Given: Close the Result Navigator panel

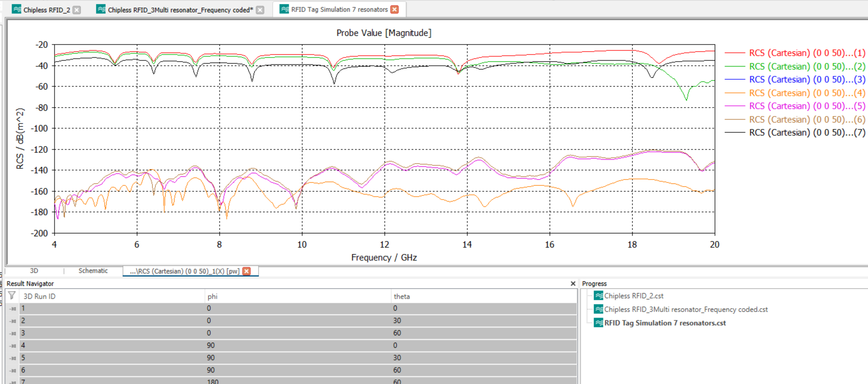Looking at the screenshot, I should pos(573,283).
